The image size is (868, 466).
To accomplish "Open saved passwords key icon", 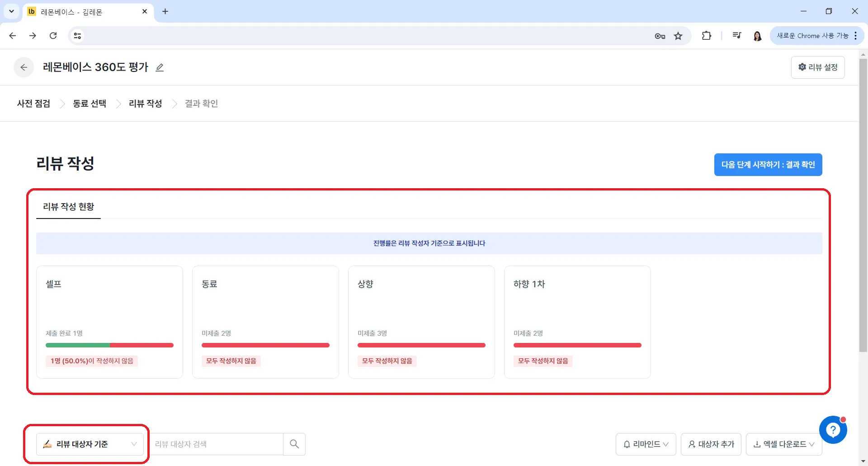I will (x=660, y=36).
